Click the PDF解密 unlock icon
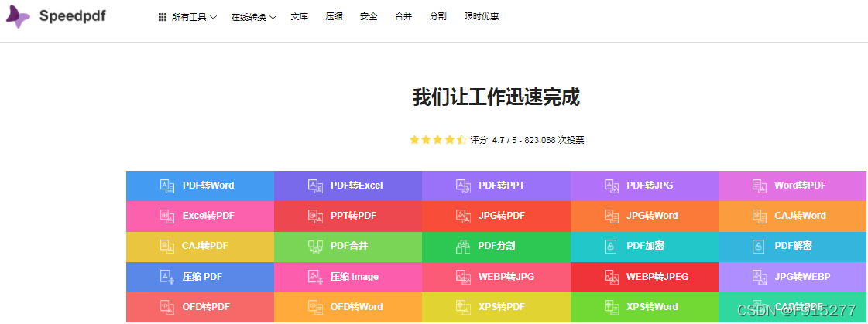868x324 pixels. (758, 246)
